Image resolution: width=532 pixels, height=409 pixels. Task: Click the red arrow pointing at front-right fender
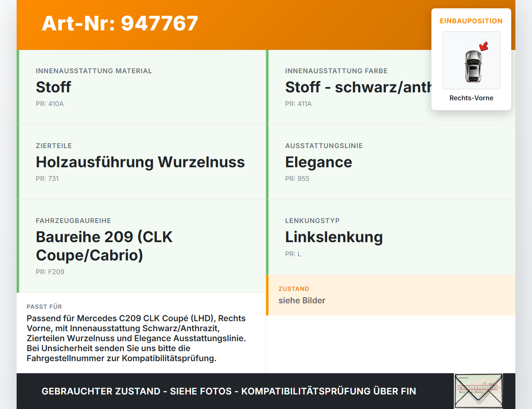pyautogui.click(x=483, y=47)
